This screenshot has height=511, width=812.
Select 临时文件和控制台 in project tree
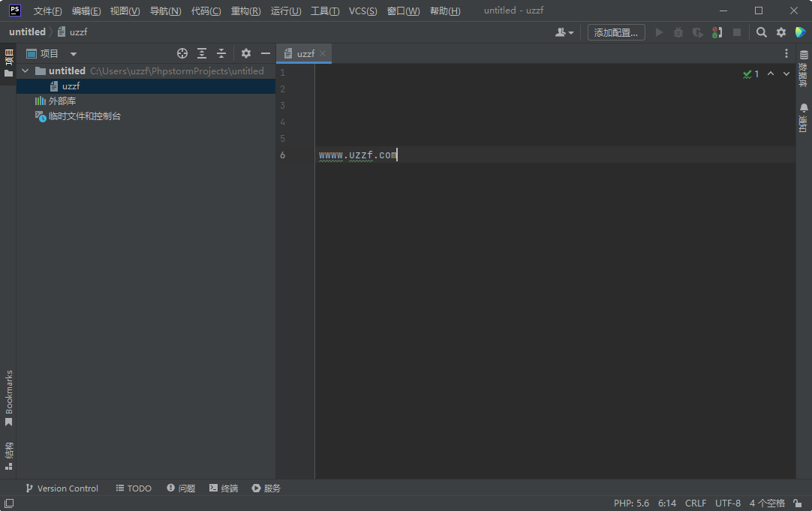tap(78, 116)
